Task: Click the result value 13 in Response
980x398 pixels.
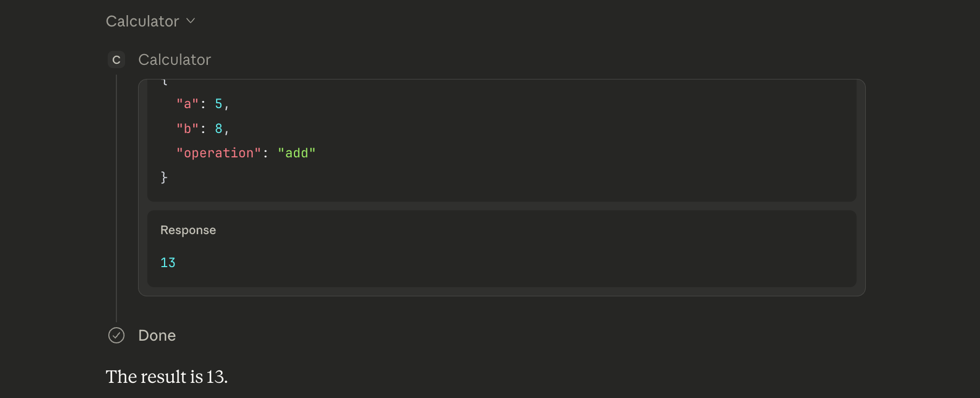Action: [167, 262]
